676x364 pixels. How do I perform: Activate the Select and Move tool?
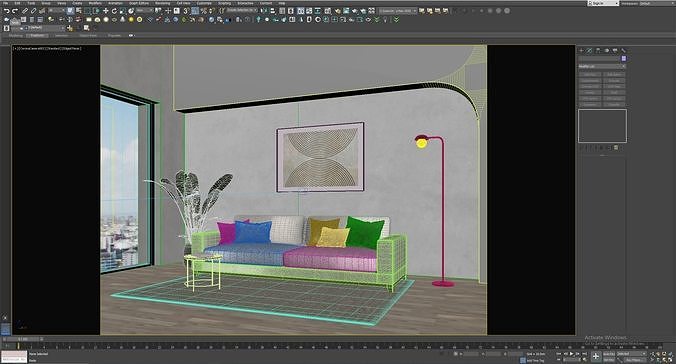(106, 11)
